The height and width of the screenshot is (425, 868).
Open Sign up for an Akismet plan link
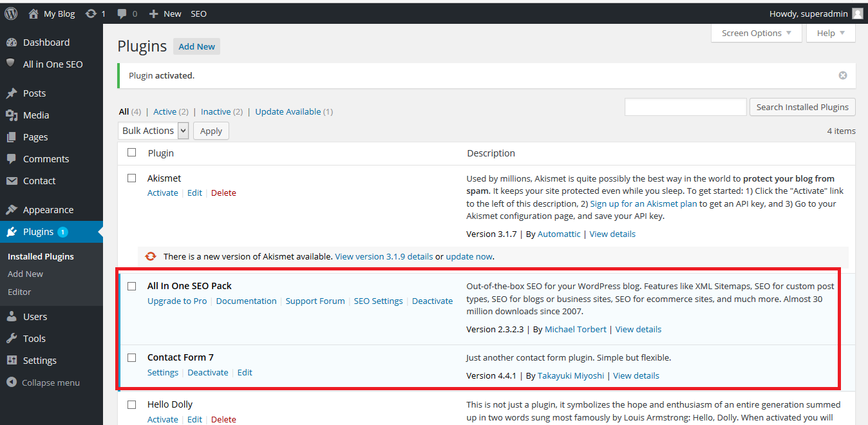[643, 203]
